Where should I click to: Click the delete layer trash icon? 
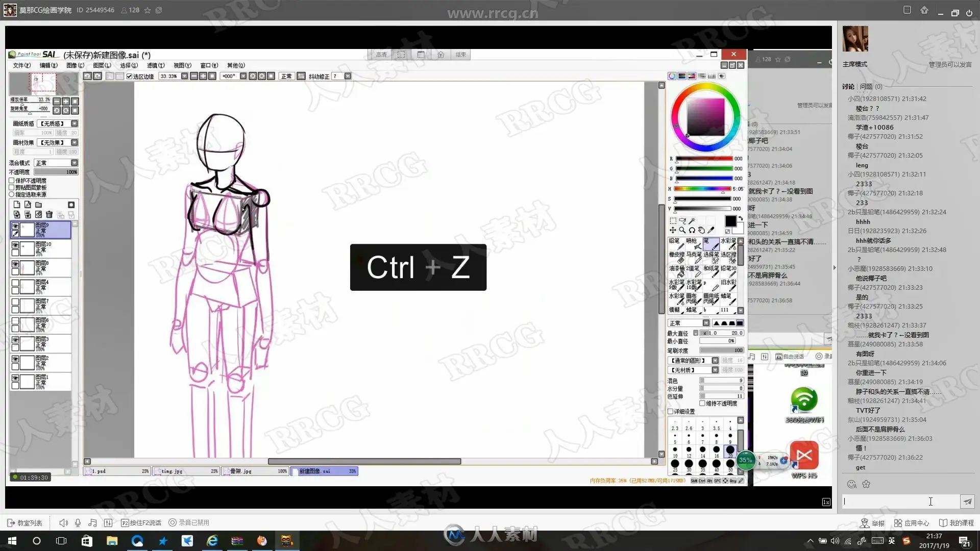coord(49,215)
